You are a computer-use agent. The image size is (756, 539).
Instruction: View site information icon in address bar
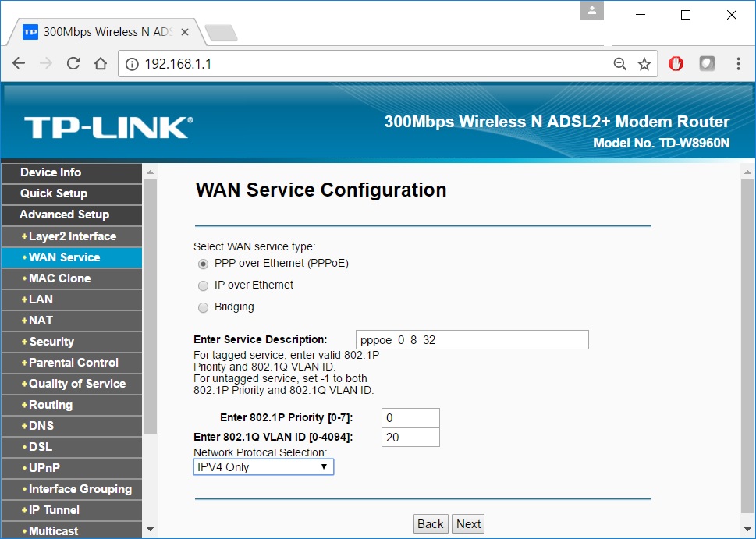tap(132, 64)
